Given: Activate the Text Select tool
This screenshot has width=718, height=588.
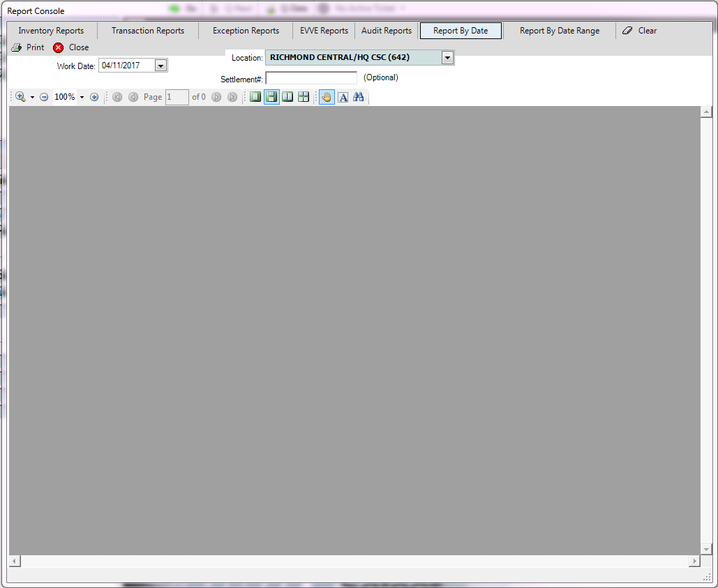Looking at the screenshot, I should point(343,96).
